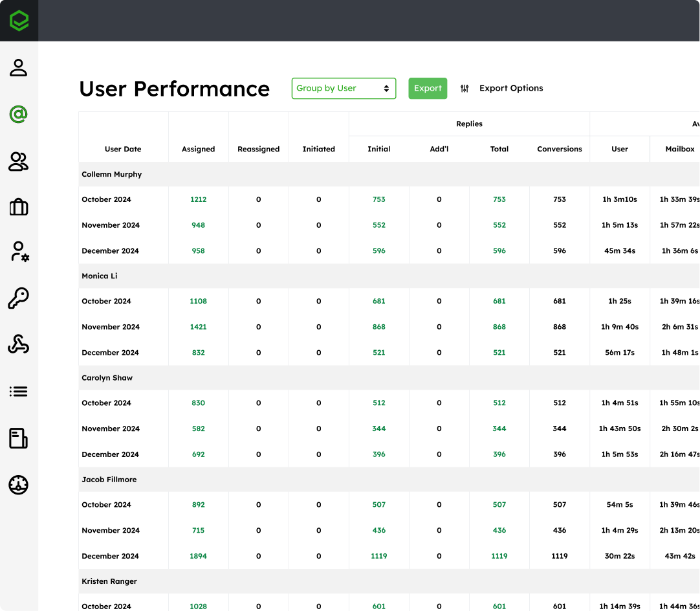
Task: Click the Total replies column header
Action: [x=499, y=149]
